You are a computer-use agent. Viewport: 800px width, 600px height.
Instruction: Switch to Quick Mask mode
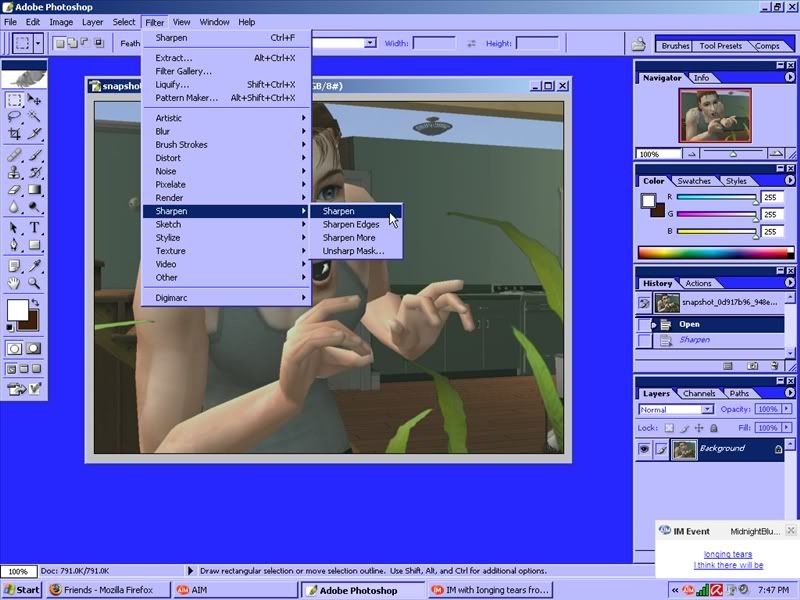[x=34, y=348]
